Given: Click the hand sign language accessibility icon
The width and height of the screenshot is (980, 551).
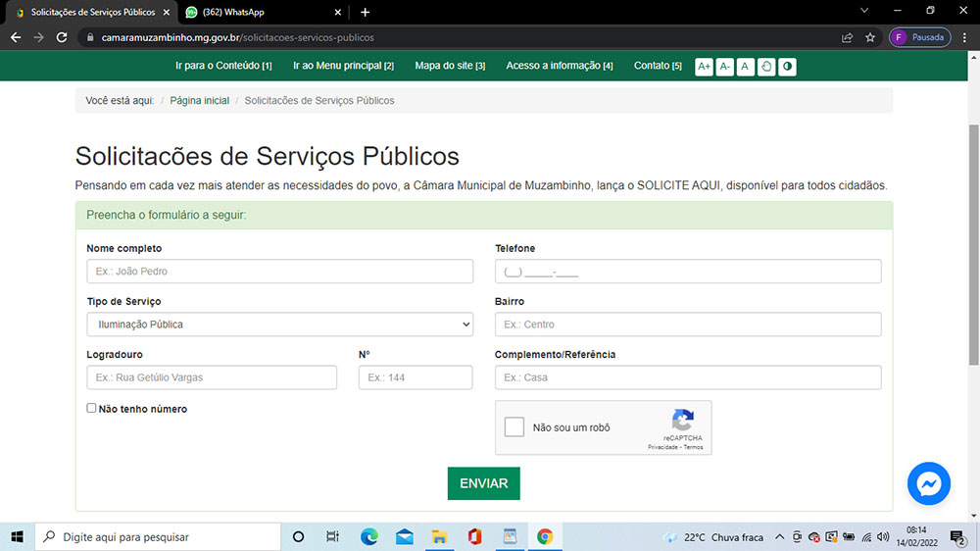Looking at the screenshot, I should click(x=766, y=67).
